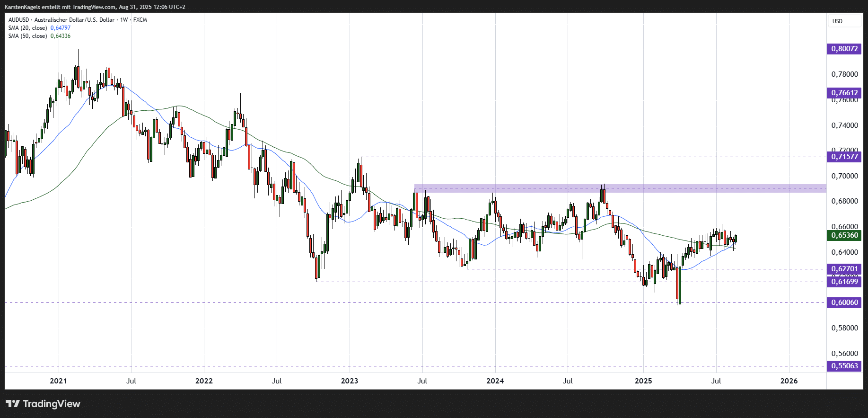Click the 0,55063 price level label
The height and width of the screenshot is (418, 868).
pyautogui.click(x=844, y=366)
